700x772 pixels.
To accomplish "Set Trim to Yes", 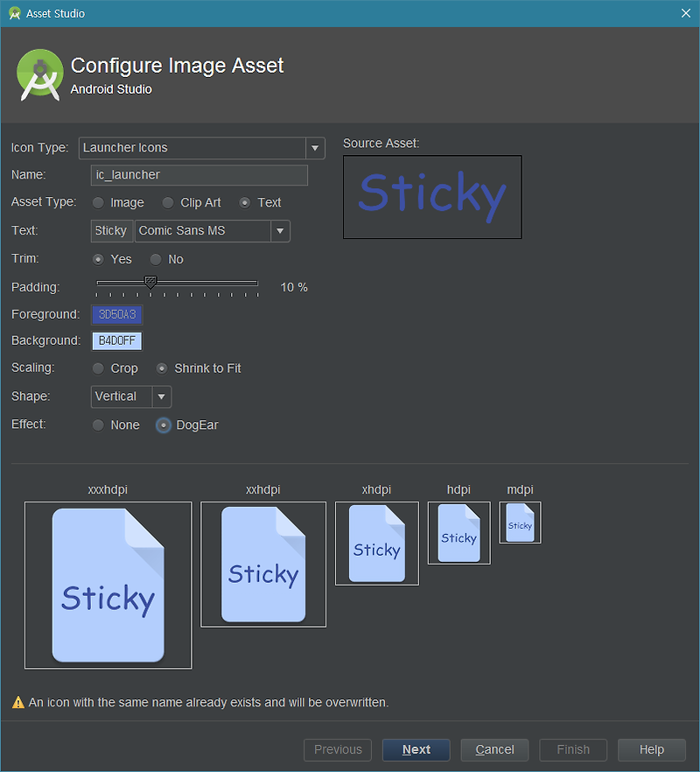I will [99, 259].
